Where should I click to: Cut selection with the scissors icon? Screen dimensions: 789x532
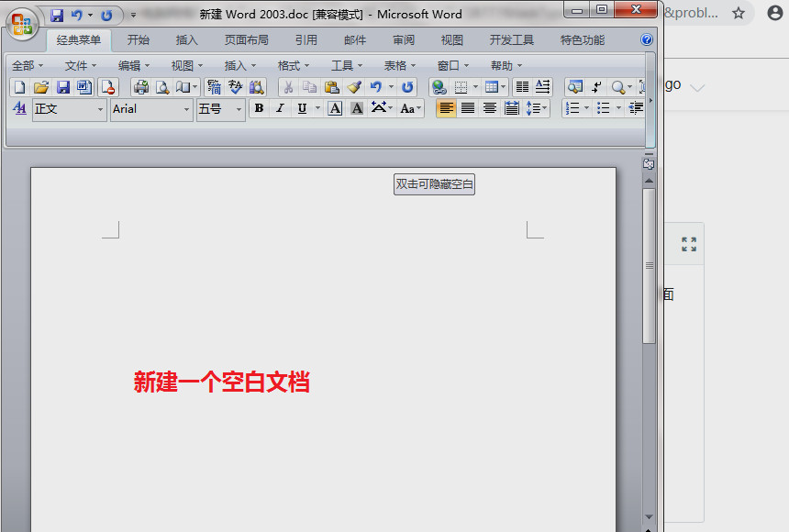click(x=288, y=87)
